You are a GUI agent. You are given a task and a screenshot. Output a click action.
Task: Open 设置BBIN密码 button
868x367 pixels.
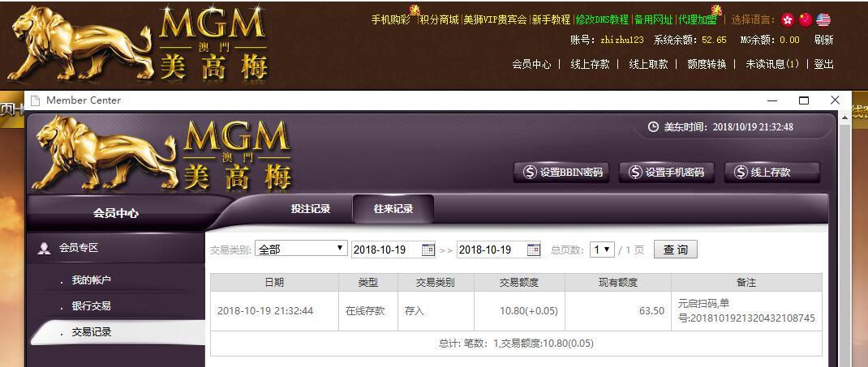[562, 173]
